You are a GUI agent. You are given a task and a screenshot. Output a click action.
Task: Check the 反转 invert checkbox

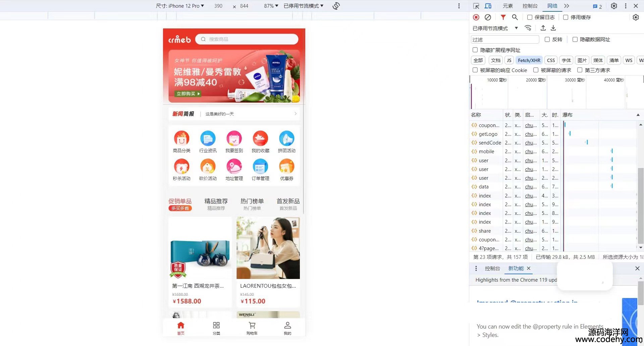pyautogui.click(x=547, y=39)
